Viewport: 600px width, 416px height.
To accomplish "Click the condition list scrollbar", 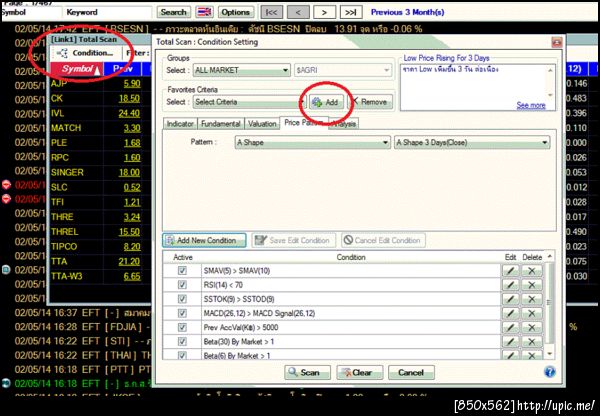I will [x=550, y=303].
